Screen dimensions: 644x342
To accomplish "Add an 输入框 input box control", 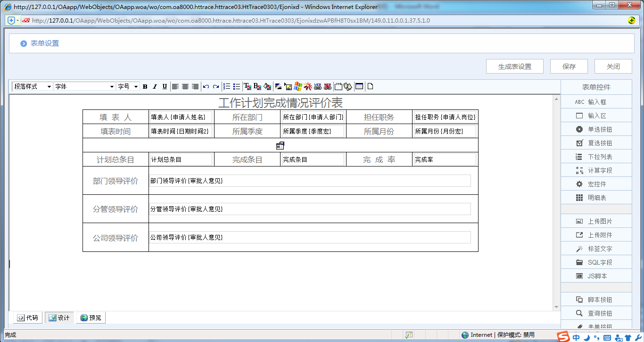I will (x=596, y=101).
